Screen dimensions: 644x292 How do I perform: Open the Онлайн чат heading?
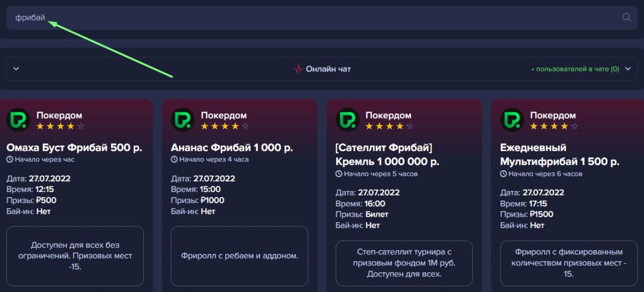(x=328, y=69)
